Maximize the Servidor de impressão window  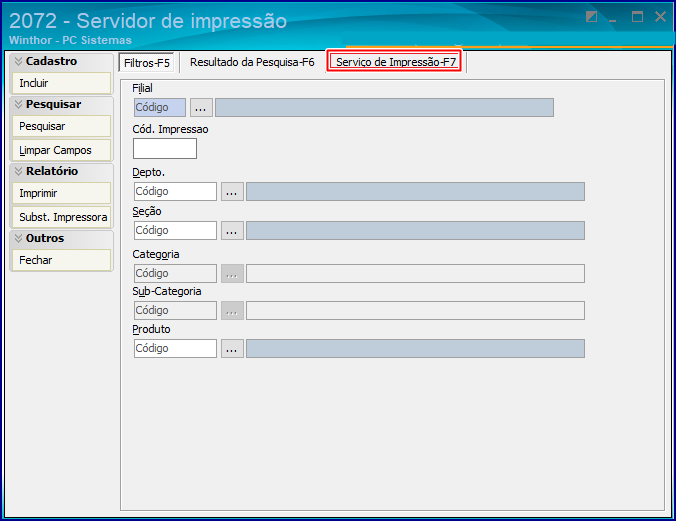pyautogui.click(x=637, y=17)
